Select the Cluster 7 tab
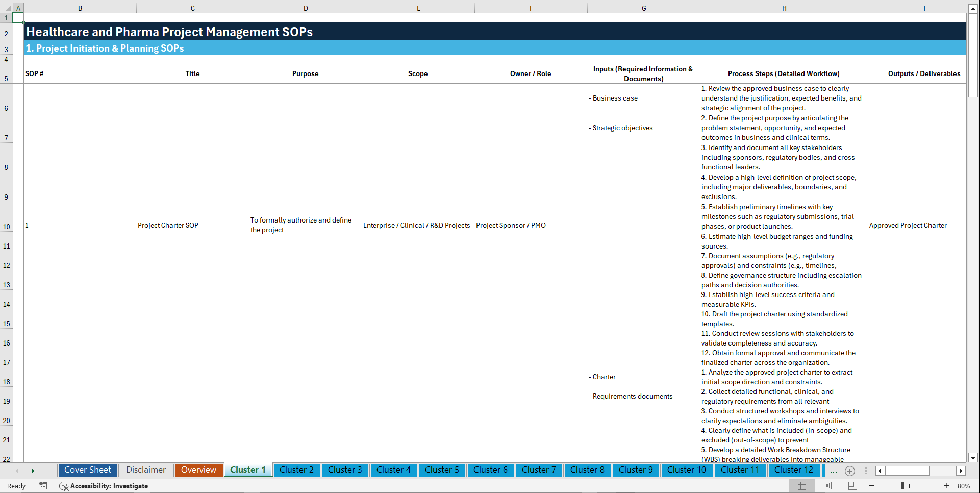 (539, 470)
